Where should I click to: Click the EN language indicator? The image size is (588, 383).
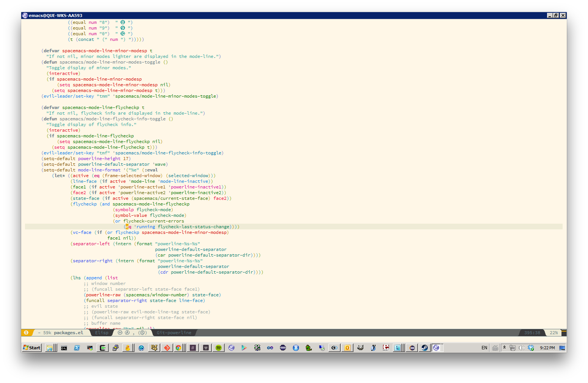pos(484,347)
